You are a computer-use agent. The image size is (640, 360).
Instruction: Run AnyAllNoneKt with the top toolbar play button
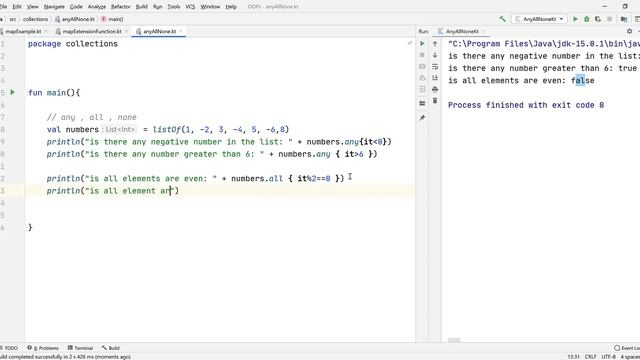[x=575, y=19]
